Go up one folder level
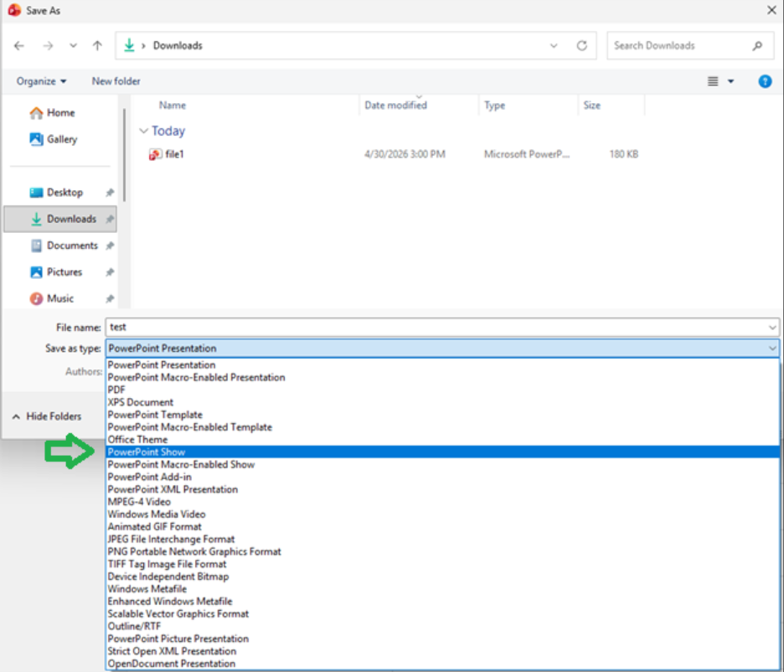Viewport: 784px width, 672px height. 97,46
